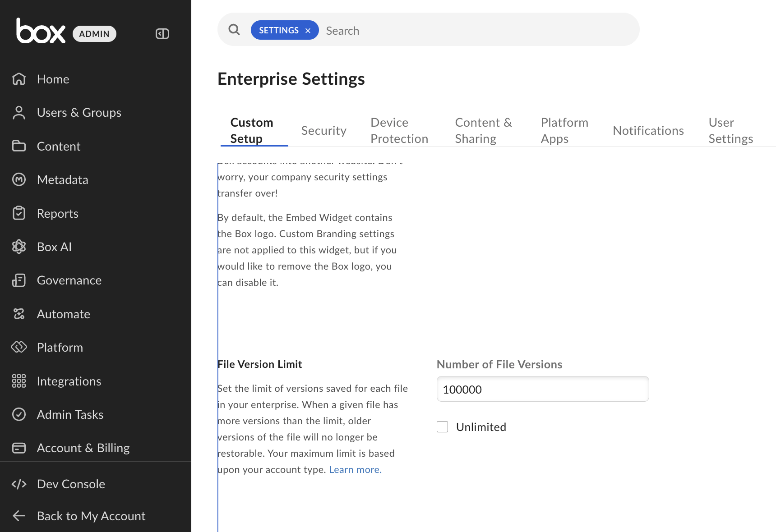Click the Metadata circled-M icon
The width and height of the screenshot is (776, 532).
(19, 179)
